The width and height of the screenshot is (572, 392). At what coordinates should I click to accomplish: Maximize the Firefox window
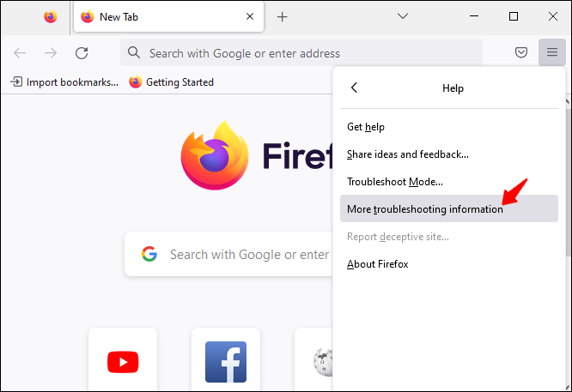click(514, 16)
